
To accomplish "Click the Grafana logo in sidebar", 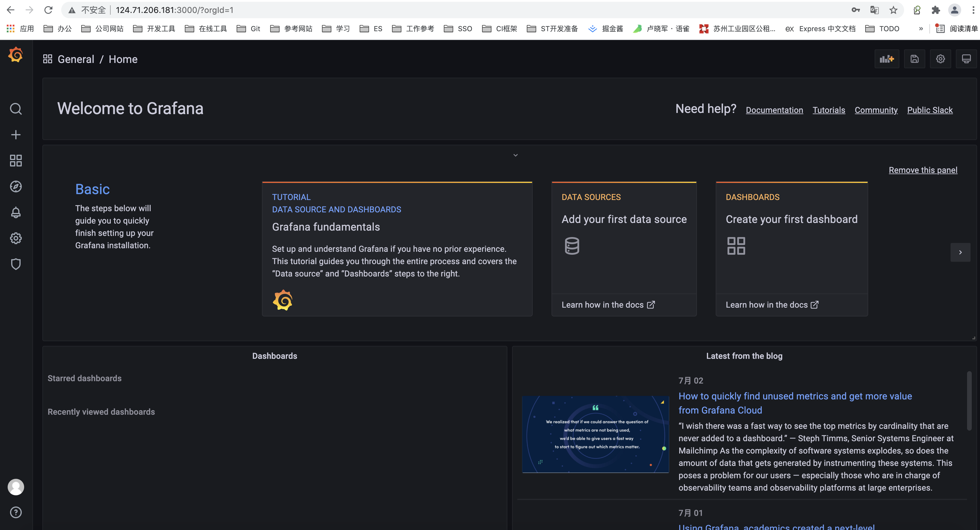I will [x=16, y=55].
